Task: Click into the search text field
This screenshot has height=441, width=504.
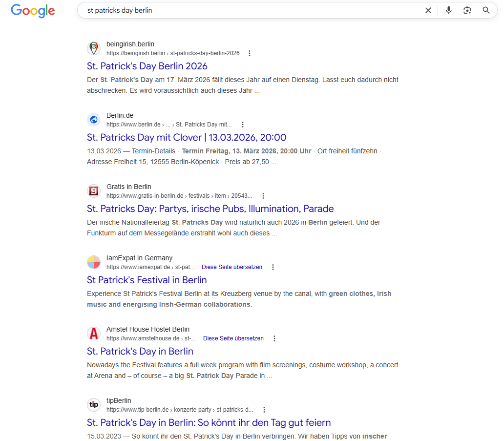Action: 244,10
